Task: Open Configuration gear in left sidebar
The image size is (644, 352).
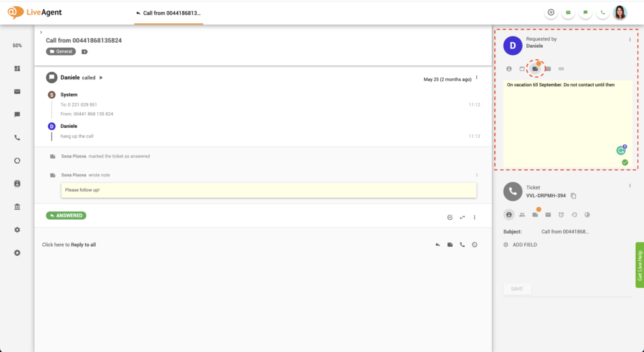Action: click(17, 230)
